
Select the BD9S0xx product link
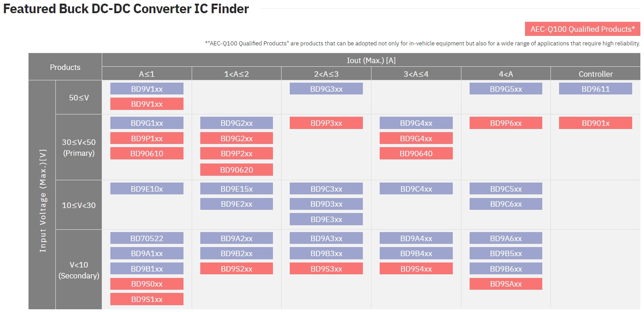click(x=147, y=284)
